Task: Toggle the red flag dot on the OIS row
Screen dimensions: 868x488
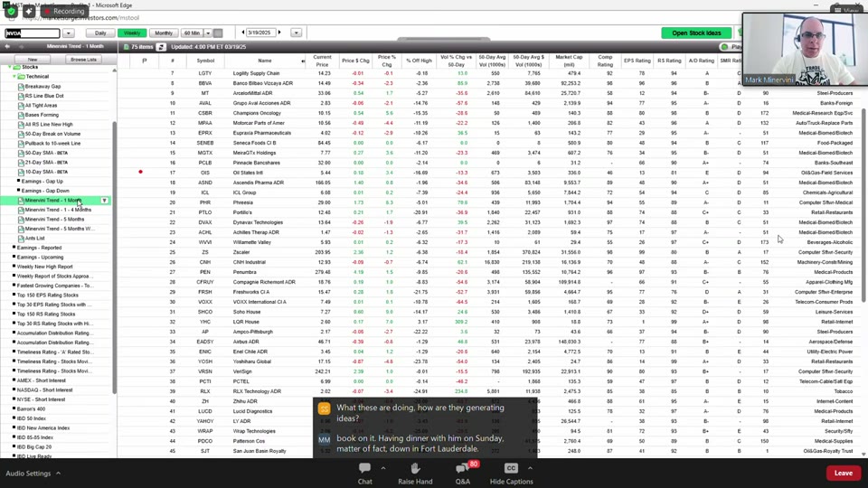Action: point(141,172)
